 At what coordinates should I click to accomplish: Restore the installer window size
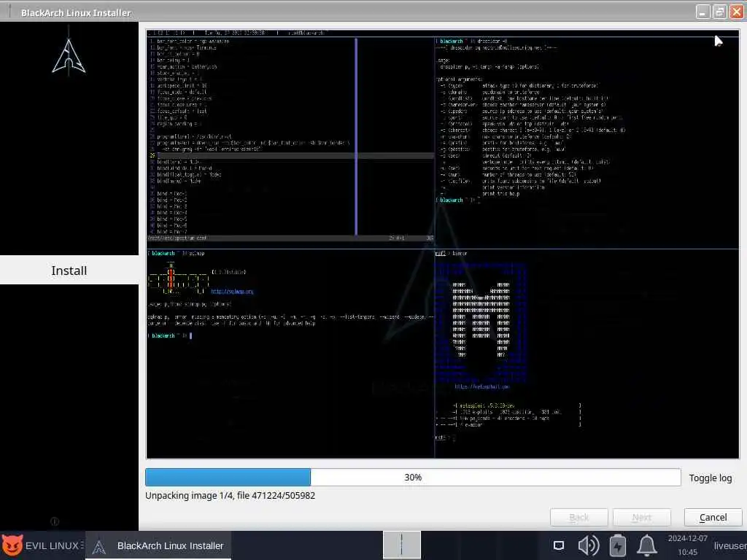click(x=719, y=12)
